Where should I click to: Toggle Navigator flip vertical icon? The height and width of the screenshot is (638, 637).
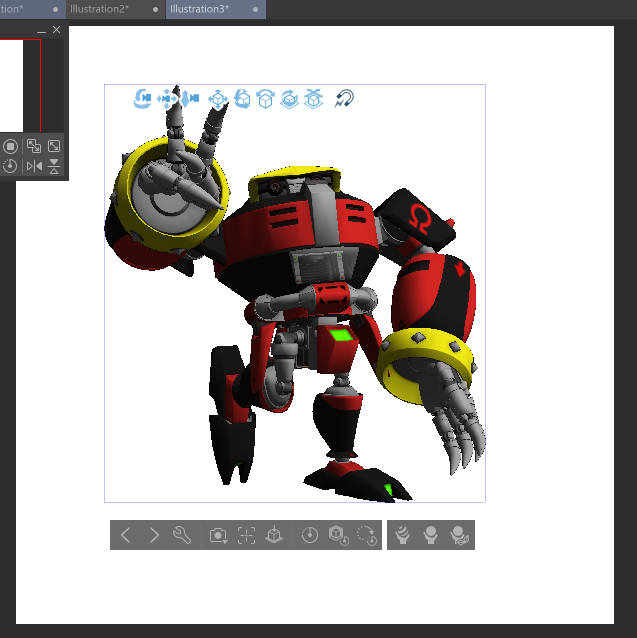(x=54, y=166)
